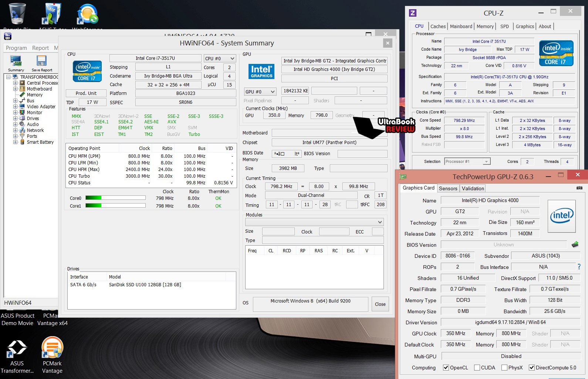Click the Driver Version field in GPU-Z
The width and height of the screenshot is (588, 379).
510,322
